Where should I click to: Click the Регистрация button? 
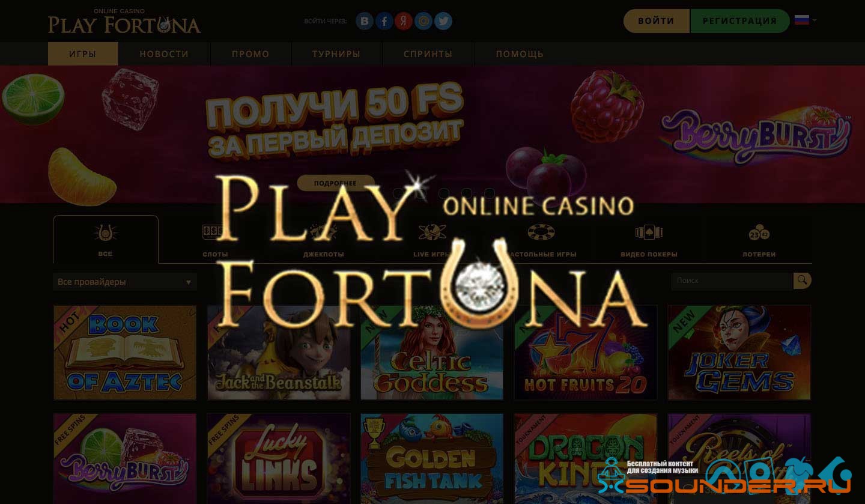(x=739, y=21)
